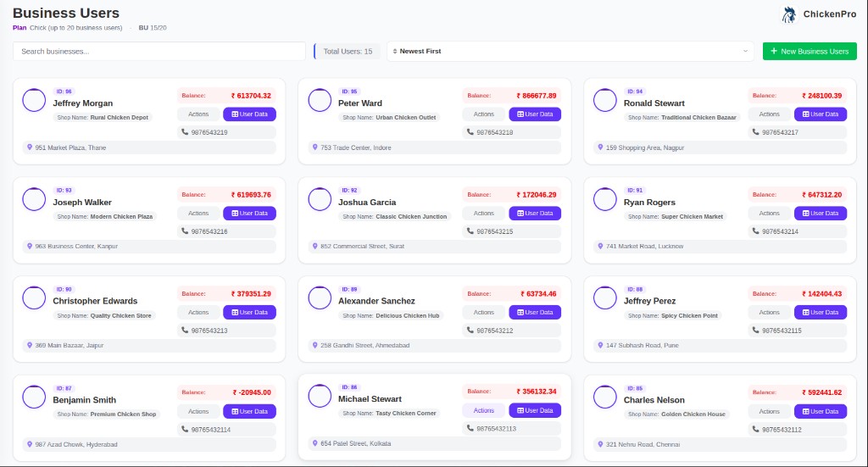Click Michael Stewart's avatar circle
Viewport: 868px width, 467px height.
pos(320,396)
